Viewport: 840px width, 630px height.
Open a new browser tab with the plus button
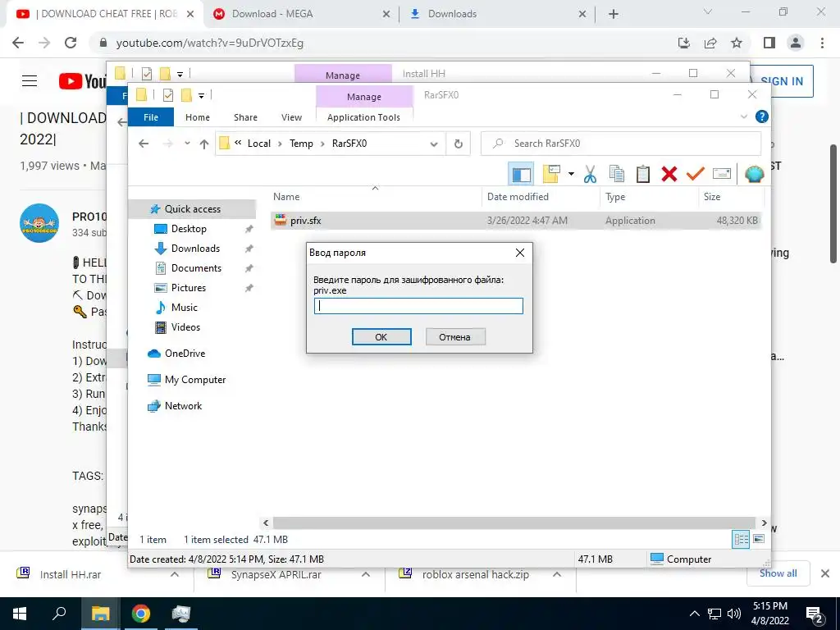pyautogui.click(x=614, y=14)
